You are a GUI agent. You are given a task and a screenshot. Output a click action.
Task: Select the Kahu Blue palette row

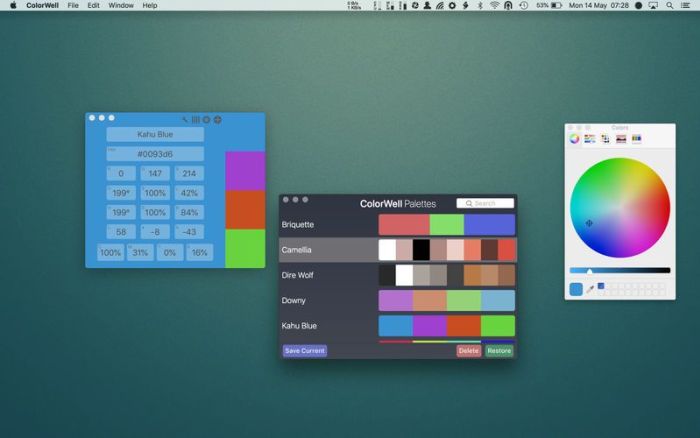[x=398, y=326]
